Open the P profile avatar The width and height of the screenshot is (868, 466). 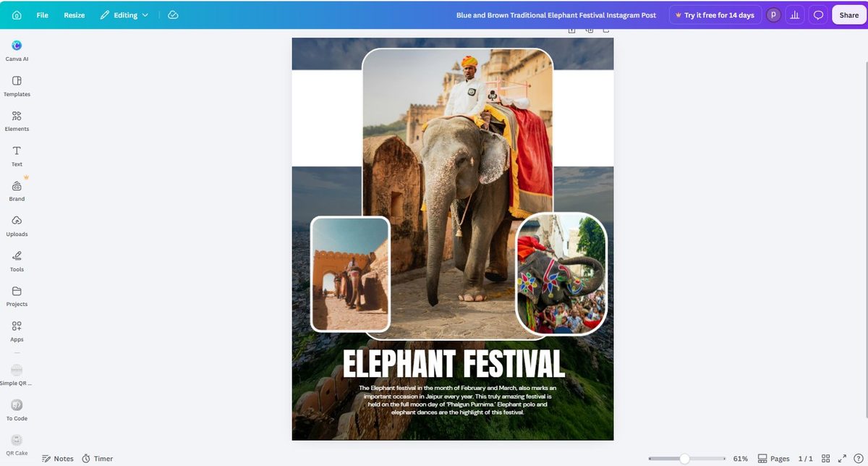point(773,15)
